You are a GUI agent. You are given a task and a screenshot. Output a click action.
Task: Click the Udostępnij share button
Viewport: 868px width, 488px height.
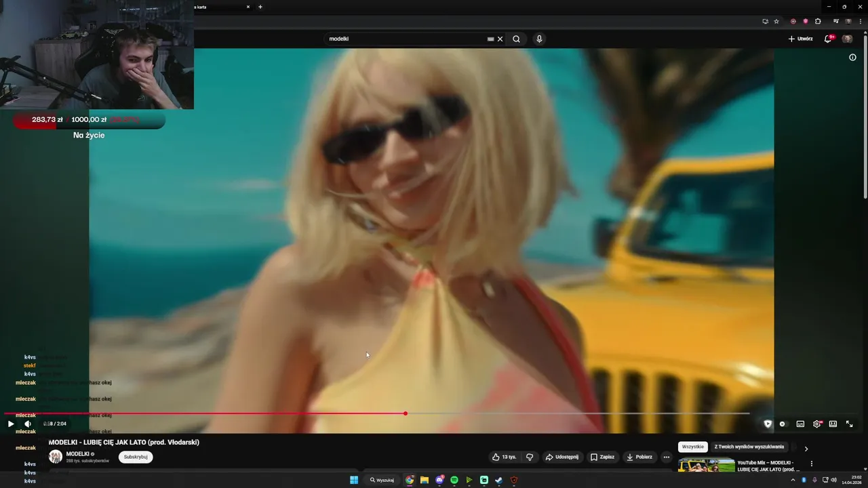click(x=561, y=457)
